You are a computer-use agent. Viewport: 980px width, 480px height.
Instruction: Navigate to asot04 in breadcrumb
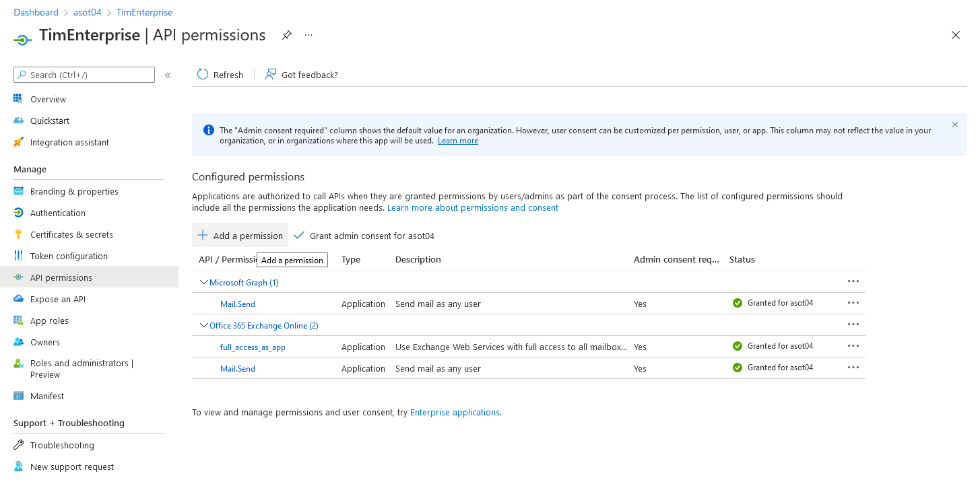87,12
